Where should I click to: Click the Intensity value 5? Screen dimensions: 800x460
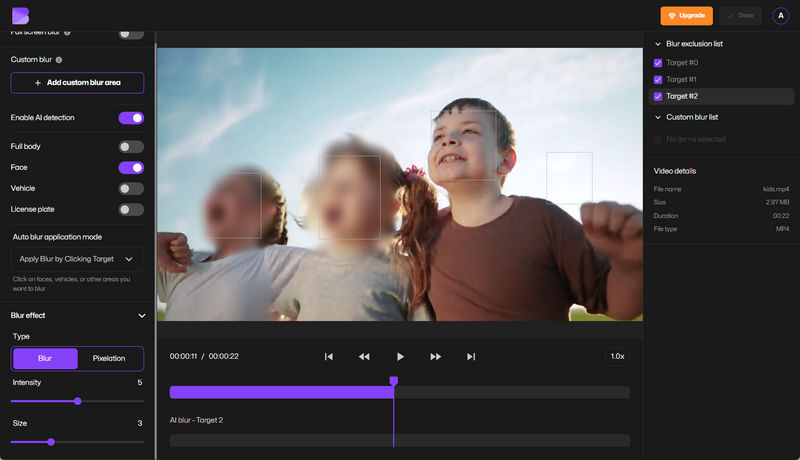[x=140, y=382]
